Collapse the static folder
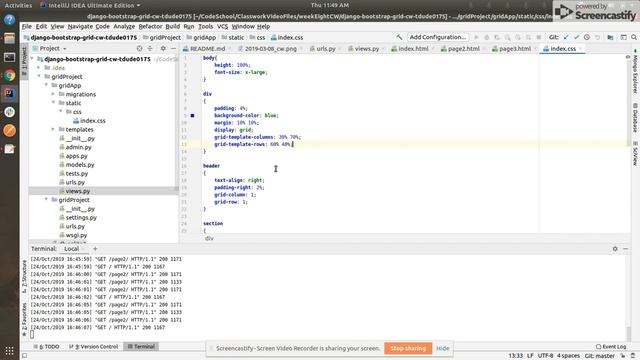640x360 pixels. (53, 103)
